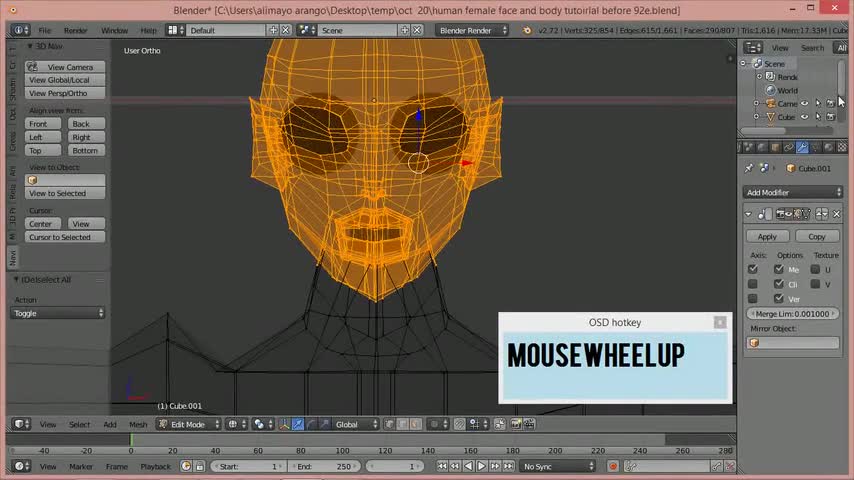Open the Blender Render engine dropdown
Image resolution: width=854 pixels, height=480 pixels.
pyautogui.click(x=471, y=30)
